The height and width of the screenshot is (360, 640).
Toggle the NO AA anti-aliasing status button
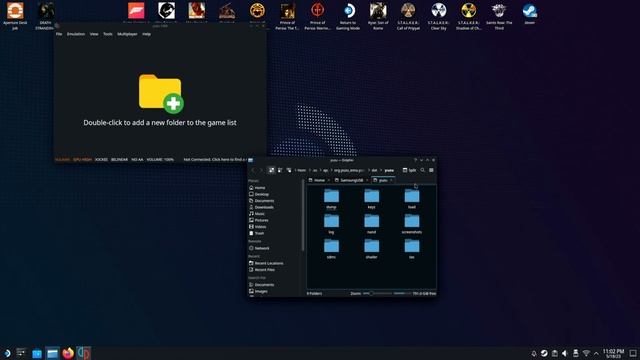pos(137,160)
